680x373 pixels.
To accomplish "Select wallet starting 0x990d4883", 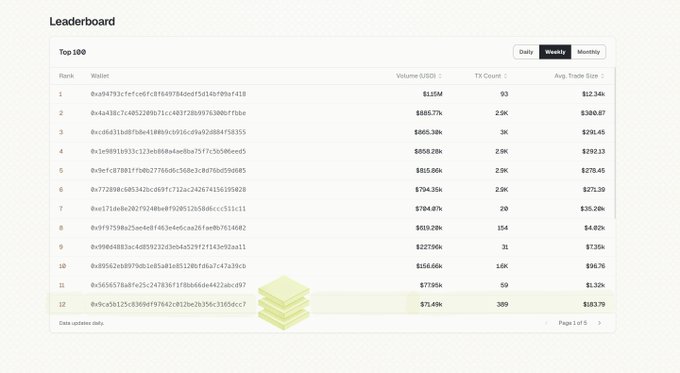I will pyautogui.click(x=168, y=247).
